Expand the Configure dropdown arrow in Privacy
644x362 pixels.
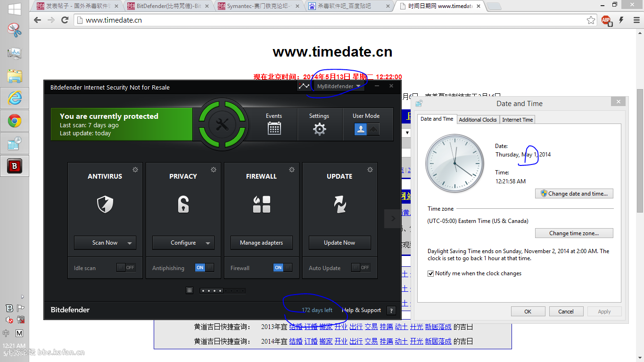[208, 243]
